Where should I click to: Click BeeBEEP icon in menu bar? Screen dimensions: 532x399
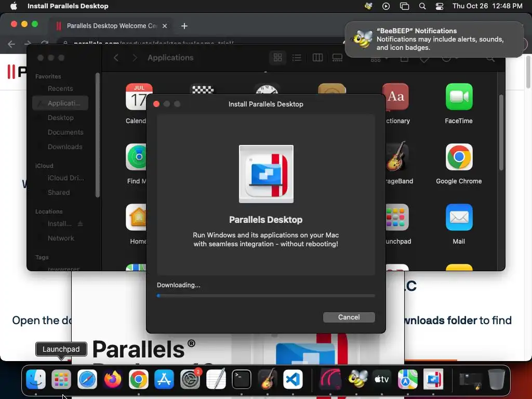368,6
